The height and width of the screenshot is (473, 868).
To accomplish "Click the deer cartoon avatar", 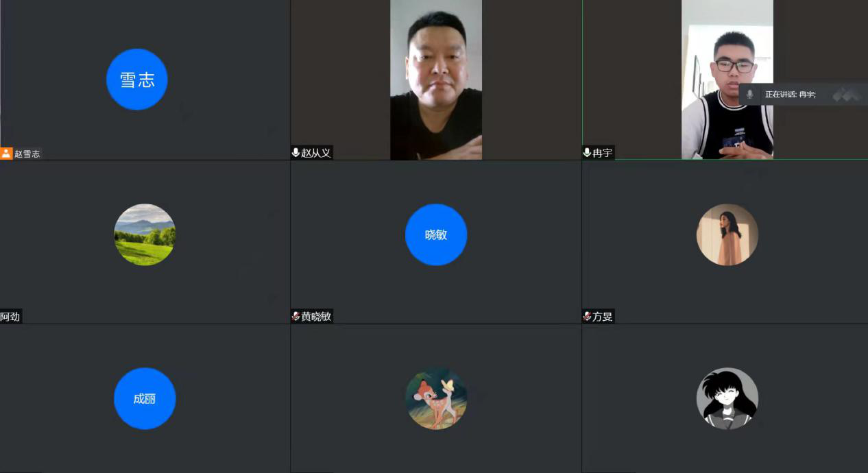I will (x=436, y=398).
